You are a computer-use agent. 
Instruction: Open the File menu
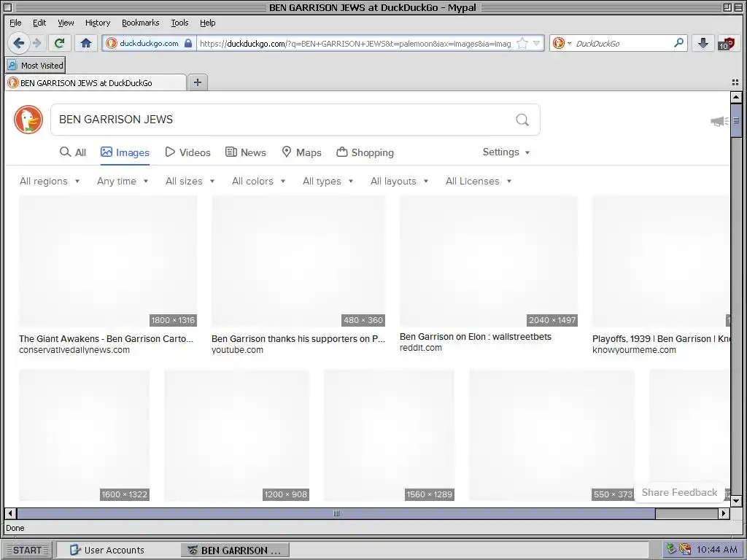pos(15,23)
